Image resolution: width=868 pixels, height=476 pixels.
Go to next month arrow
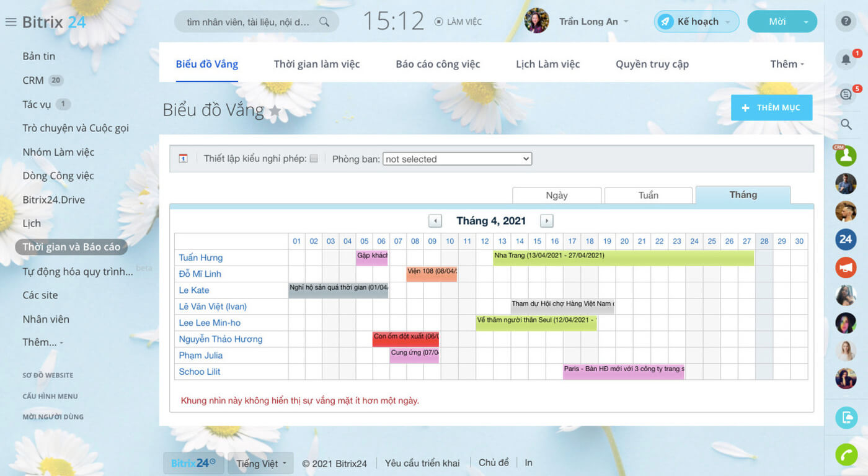[546, 221]
